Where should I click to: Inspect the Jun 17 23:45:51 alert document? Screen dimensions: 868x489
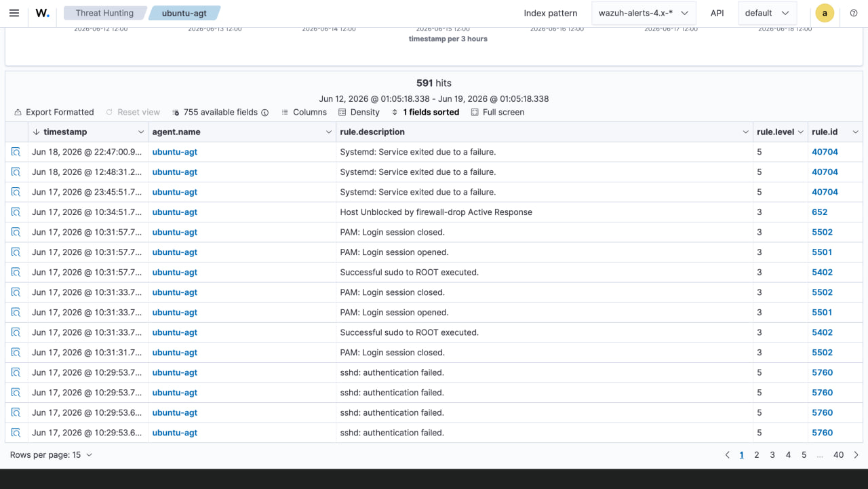click(x=16, y=192)
